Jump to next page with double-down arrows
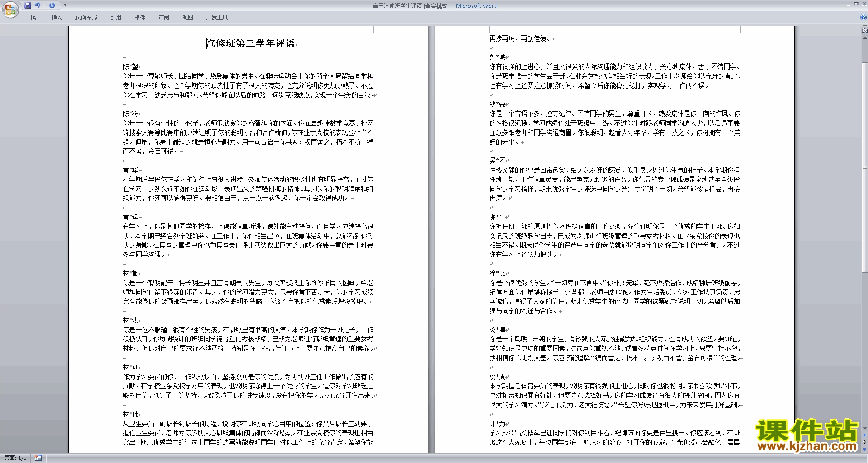This screenshot has height=463, width=868. pos(865,449)
